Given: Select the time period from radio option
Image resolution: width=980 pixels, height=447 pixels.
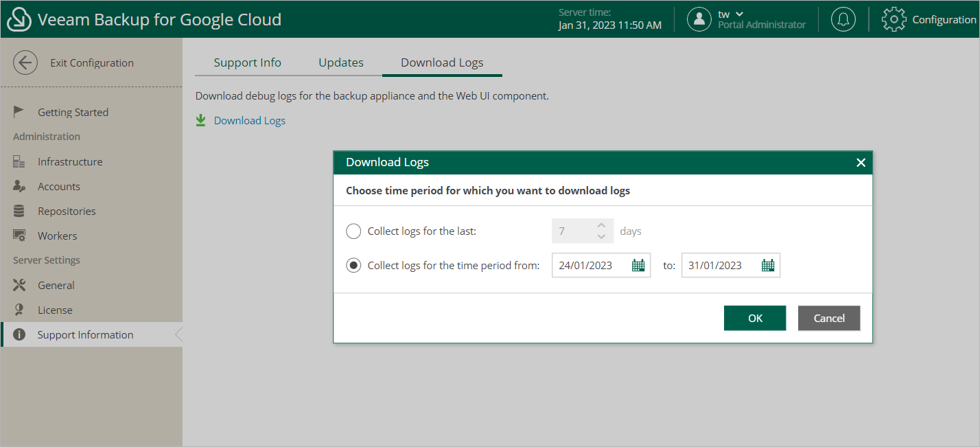Looking at the screenshot, I should pyautogui.click(x=353, y=266).
